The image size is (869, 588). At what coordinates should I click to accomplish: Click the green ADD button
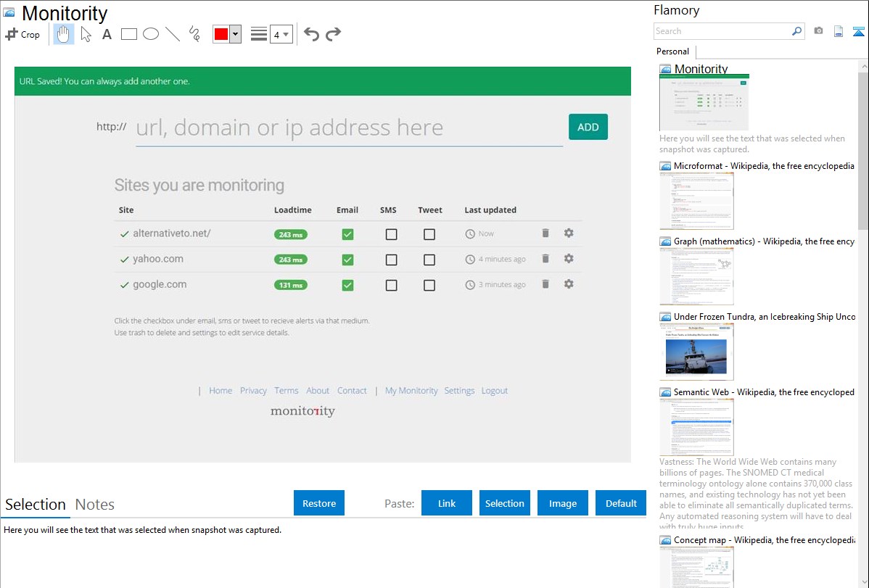588,127
